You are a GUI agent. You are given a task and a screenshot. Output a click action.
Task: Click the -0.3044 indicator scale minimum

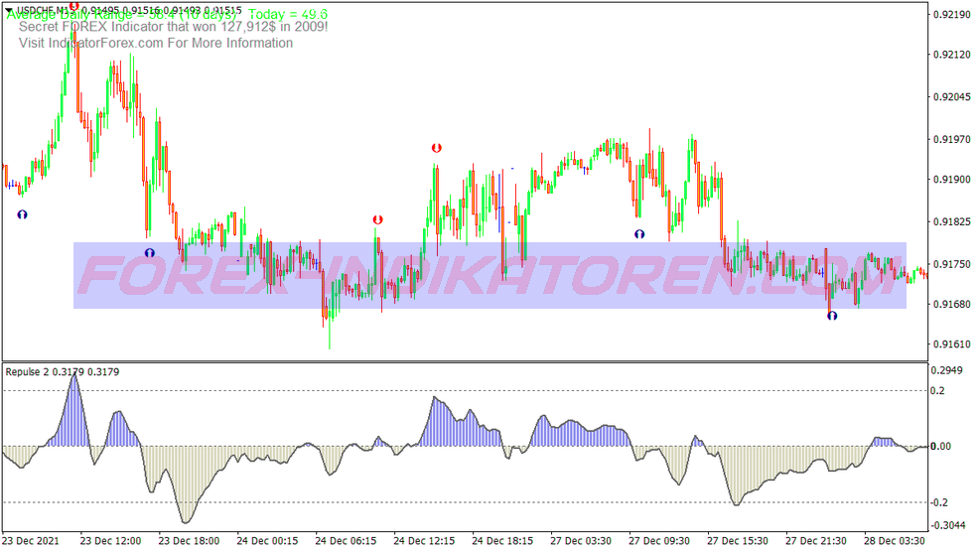pos(948,525)
